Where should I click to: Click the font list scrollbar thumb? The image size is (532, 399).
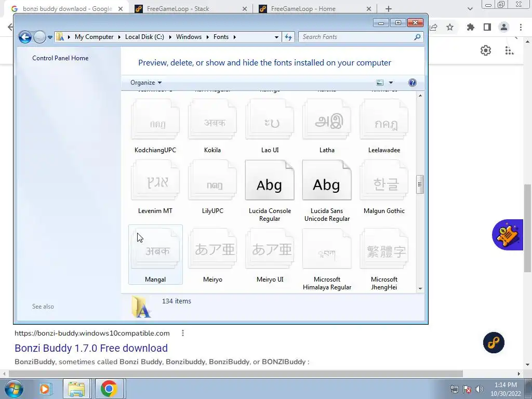[420, 184]
